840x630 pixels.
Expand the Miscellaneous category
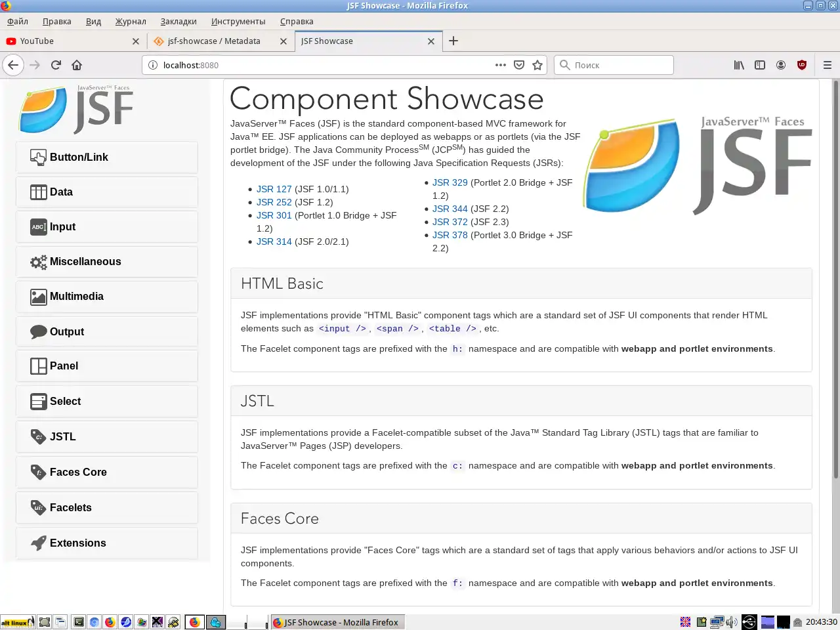click(107, 262)
